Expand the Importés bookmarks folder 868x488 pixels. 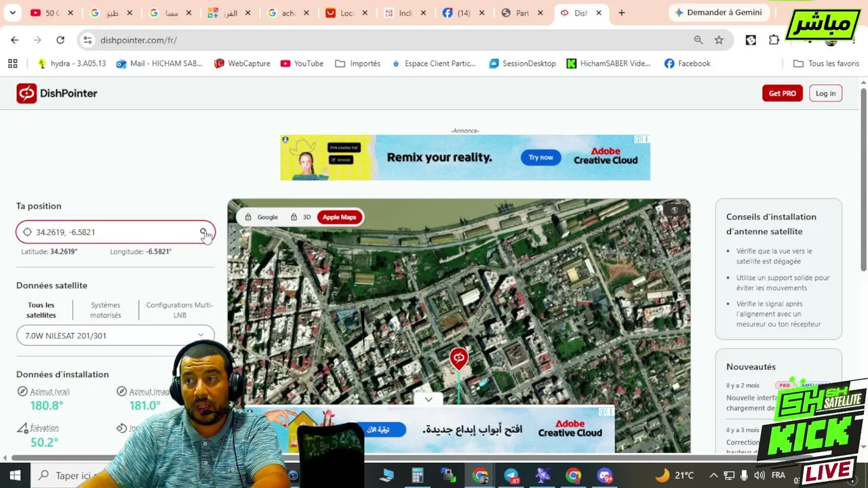(x=358, y=64)
